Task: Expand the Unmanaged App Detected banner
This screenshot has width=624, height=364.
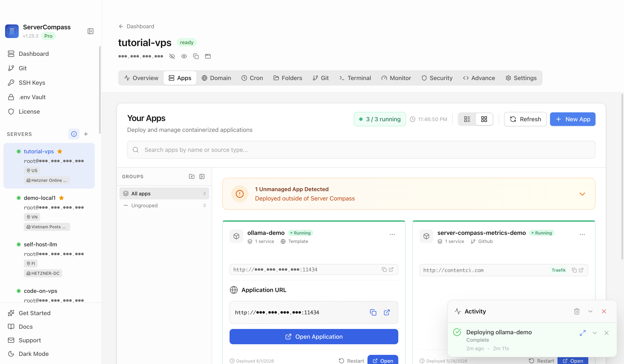Action: pyautogui.click(x=582, y=194)
